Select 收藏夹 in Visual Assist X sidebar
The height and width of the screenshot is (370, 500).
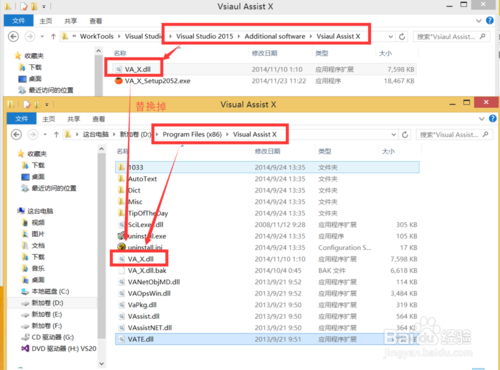click(32, 154)
